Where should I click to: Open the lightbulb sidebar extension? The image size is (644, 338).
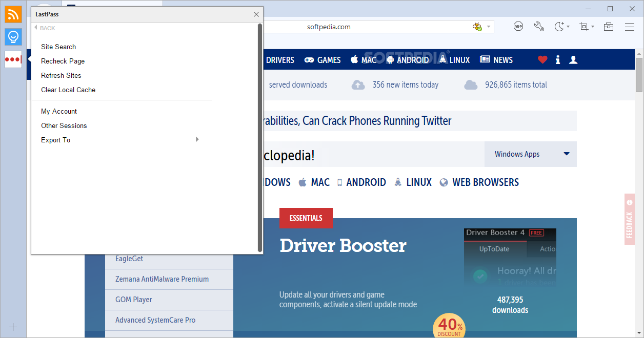click(13, 37)
